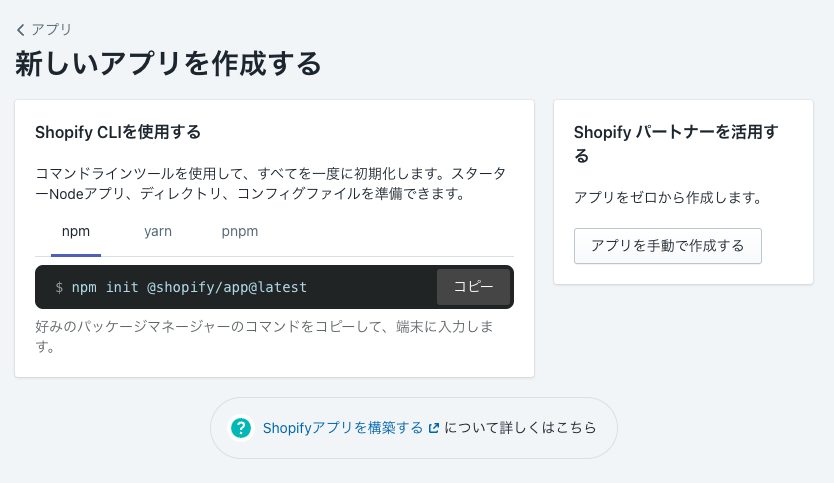Click the Shopify CLIを使用する card heading
The height and width of the screenshot is (483, 834).
[118, 132]
